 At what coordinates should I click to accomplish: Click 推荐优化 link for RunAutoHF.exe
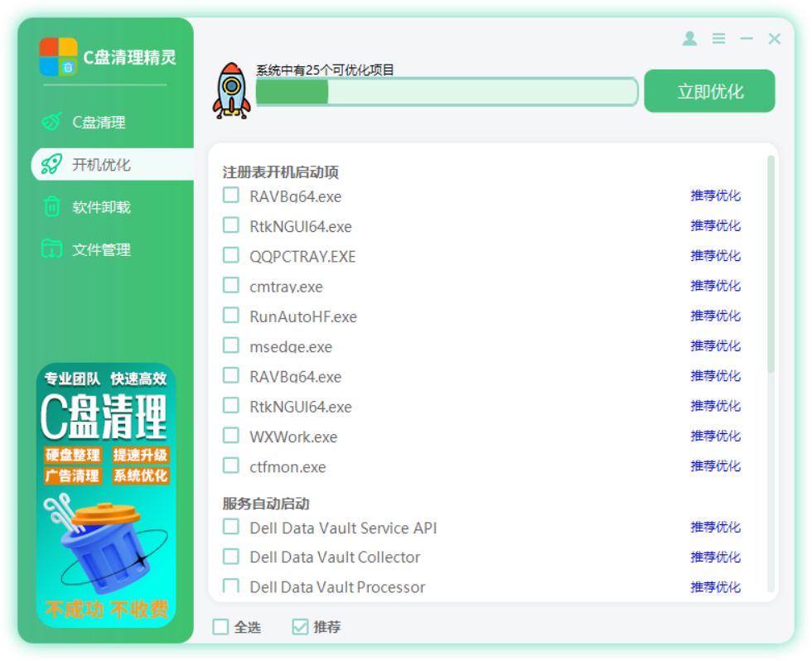716,316
